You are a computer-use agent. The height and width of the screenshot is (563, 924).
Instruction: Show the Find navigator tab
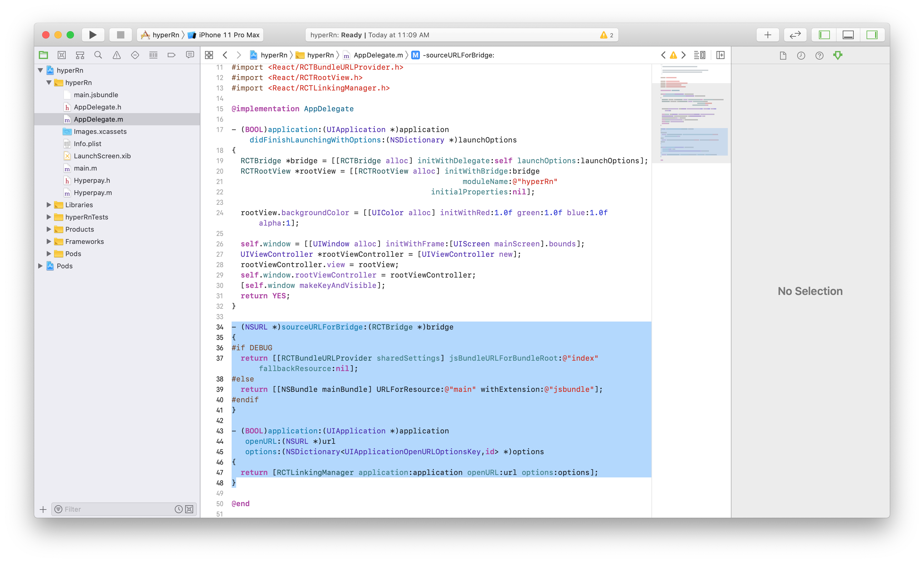point(98,55)
